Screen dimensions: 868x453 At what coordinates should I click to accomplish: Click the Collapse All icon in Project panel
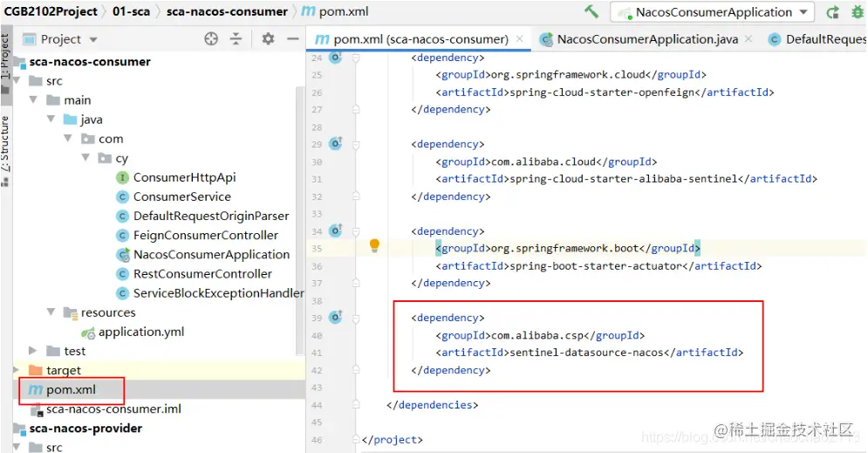pos(236,38)
